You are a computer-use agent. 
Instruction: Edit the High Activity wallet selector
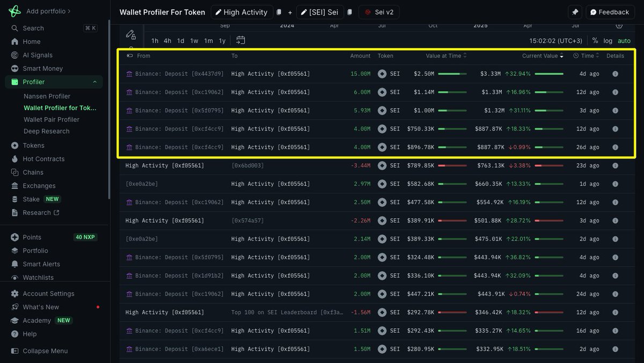point(241,12)
